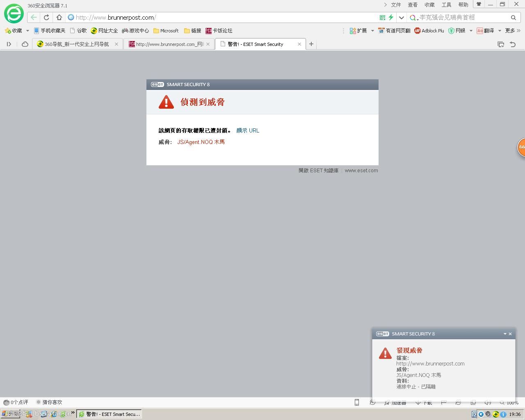Click the 0个点评 status bar item
Screen dimensions: 525x420
click(x=16, y=402)
